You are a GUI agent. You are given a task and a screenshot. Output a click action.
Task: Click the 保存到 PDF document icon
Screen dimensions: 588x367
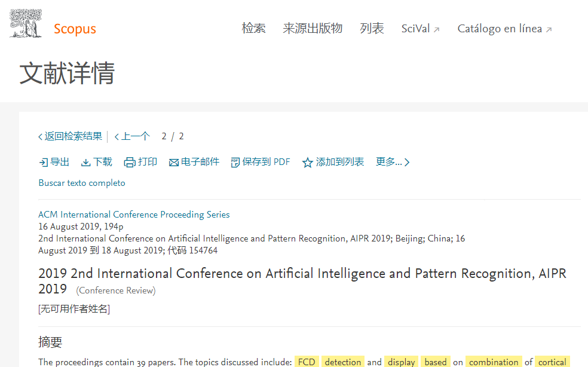(x=235, y=163)
